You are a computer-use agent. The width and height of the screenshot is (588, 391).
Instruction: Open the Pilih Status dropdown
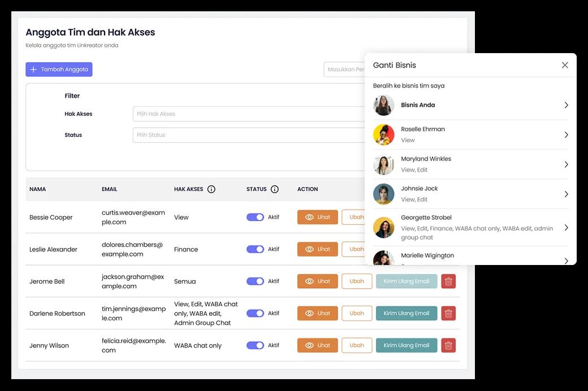point(249,135)
